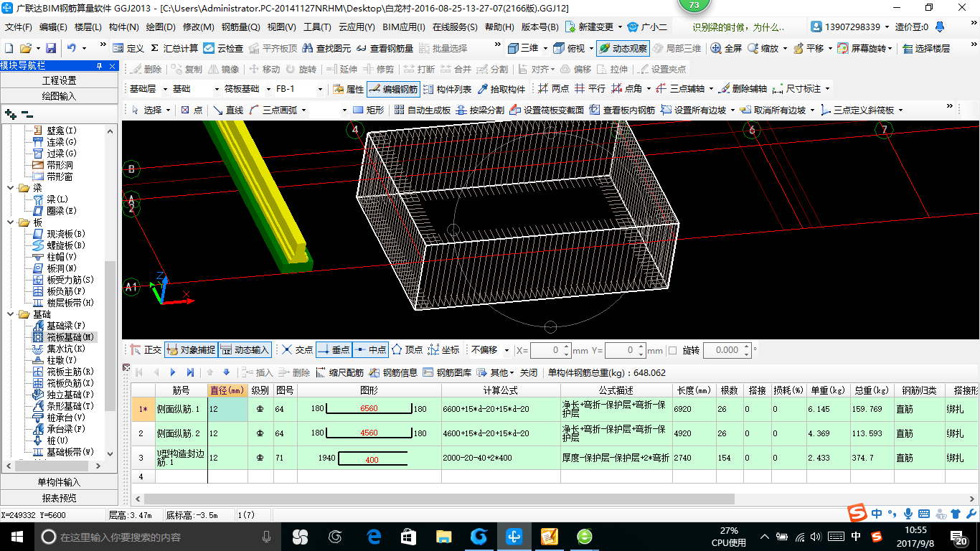Click 全屏 full screen tool
The height and width of the screenshot is (551, 980).
(726, 48)
